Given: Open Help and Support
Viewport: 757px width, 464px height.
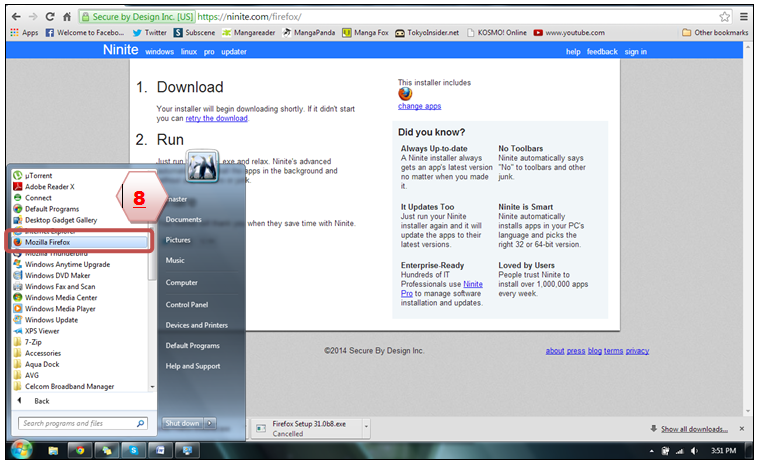Looking at the screenshot, I should [x=193, y=366].
